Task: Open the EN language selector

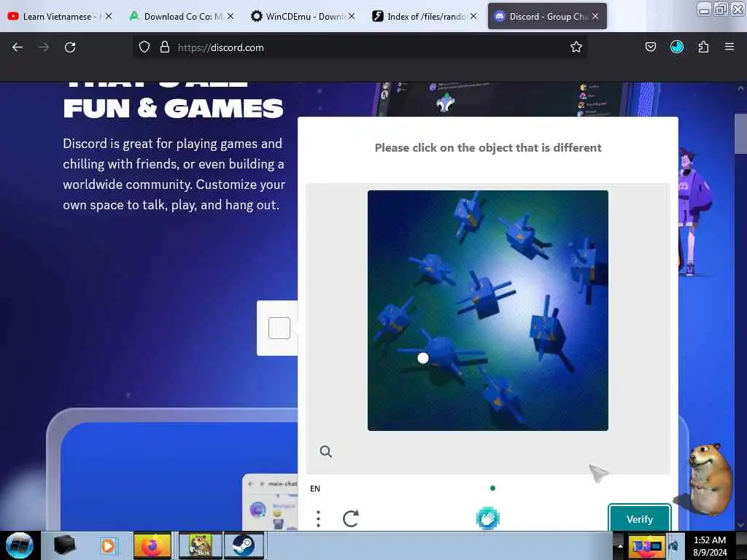Action: tap(315, 489)
